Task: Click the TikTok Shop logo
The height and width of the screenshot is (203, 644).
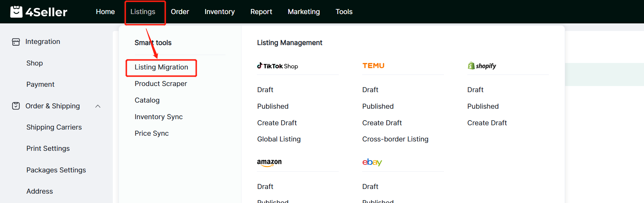Action: (277, 66)
